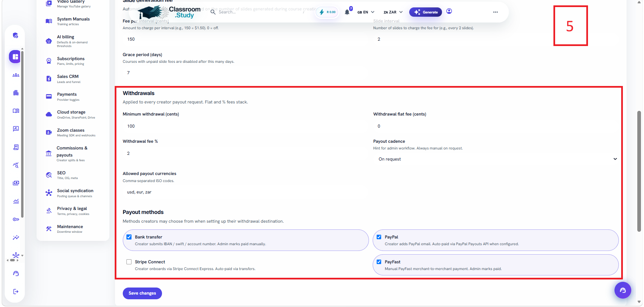Open Commissions & payouts section
The width and height of the screenshot is (644, 307).
[73, 153]
